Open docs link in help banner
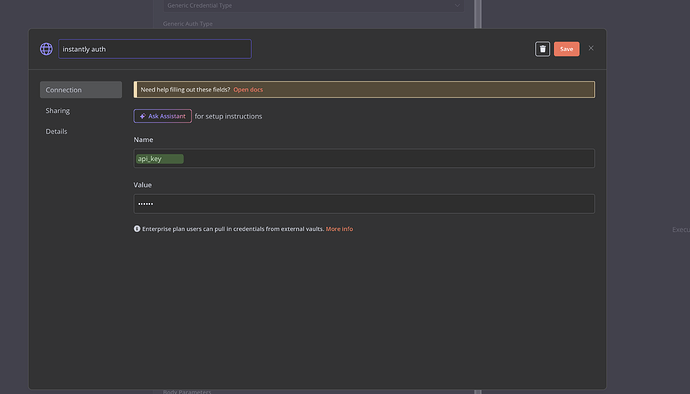This screenshot has height=394, width=690. click(x=248, y=89)
